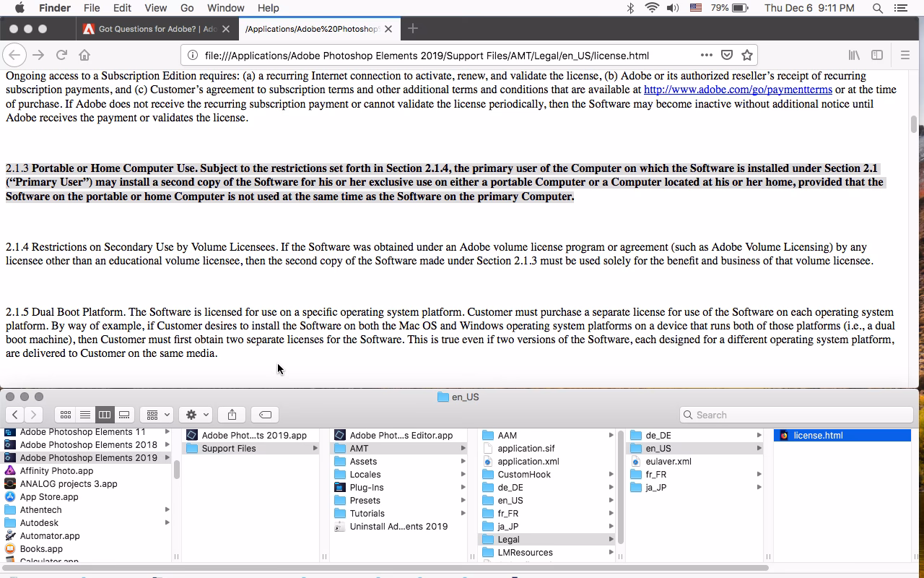
Task: Switch Finder to icon view
Action: 66,415
